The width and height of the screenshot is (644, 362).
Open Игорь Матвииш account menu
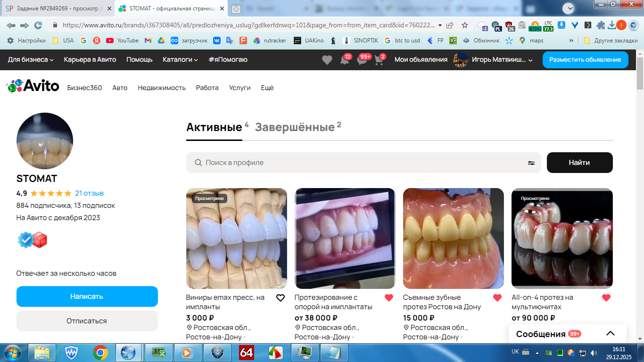[x=493, y=60]
